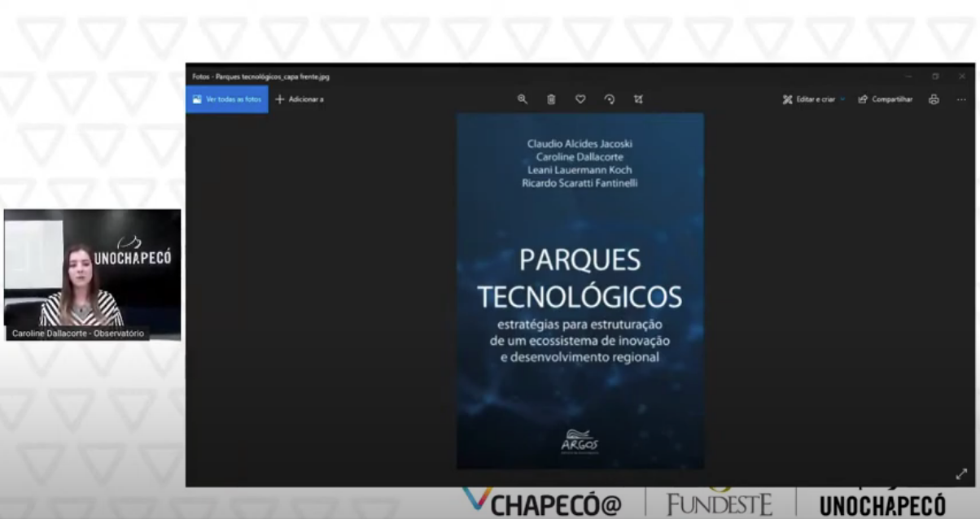Open the three-dots more options menu

(x=961, y=99)
